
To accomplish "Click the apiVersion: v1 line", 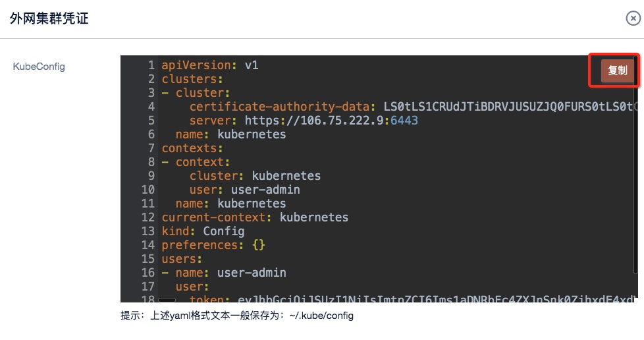I will [211, 65].
